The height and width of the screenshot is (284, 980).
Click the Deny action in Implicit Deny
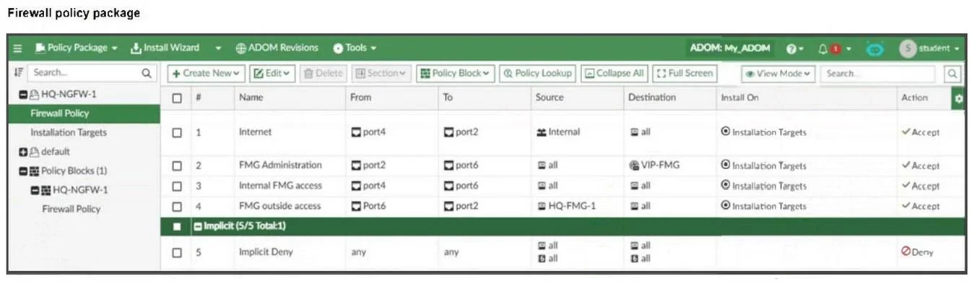click(x=917, y=252)
